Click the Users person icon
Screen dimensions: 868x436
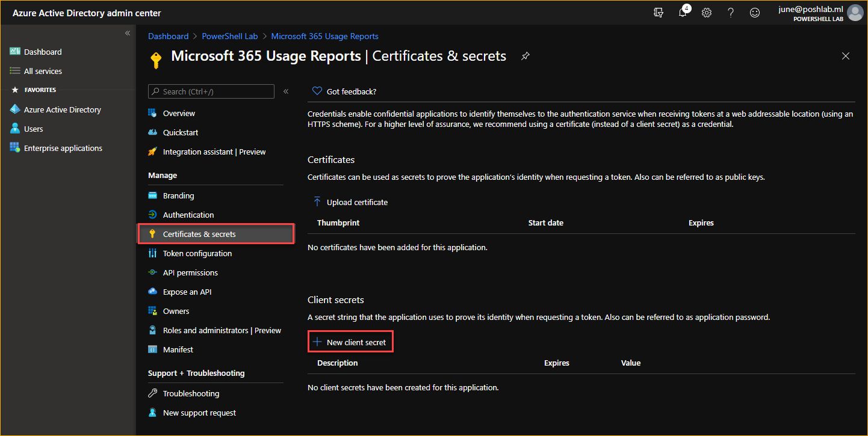[15, 129]
